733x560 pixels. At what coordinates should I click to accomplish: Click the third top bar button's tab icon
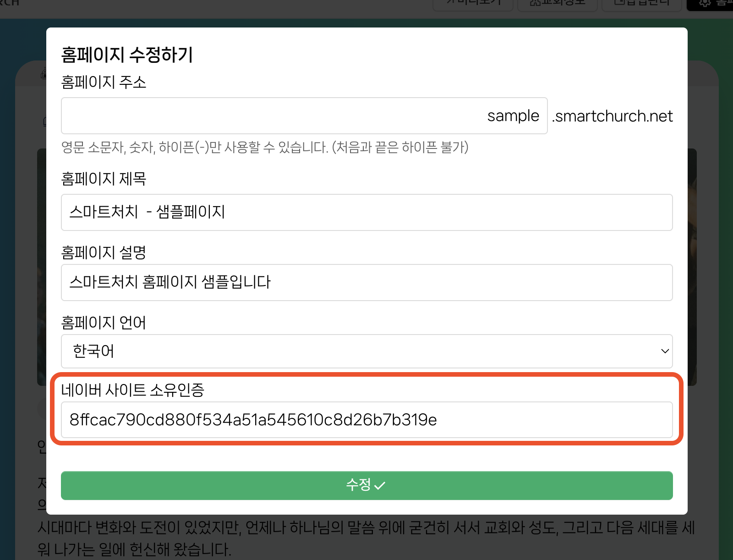pyautogui.click(x=619, y=3)
